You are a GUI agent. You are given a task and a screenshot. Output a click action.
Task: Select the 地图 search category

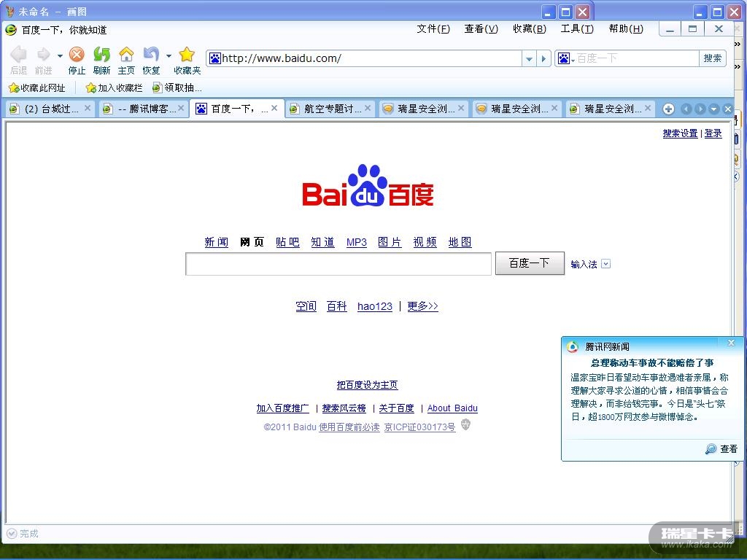(460, 242)
